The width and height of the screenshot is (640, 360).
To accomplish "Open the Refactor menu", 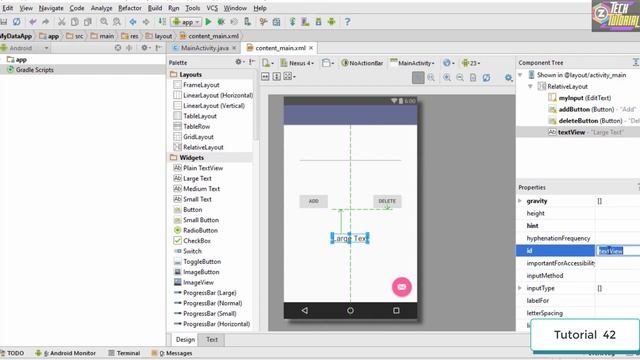I will 130,8.
